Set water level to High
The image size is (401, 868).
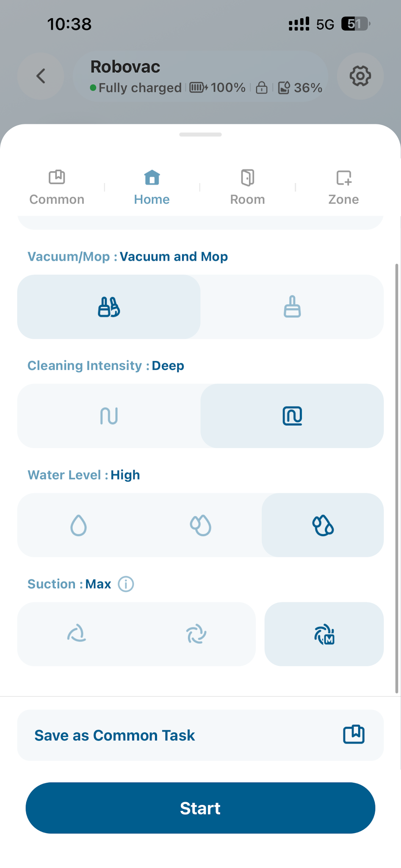tap(323, 525)
